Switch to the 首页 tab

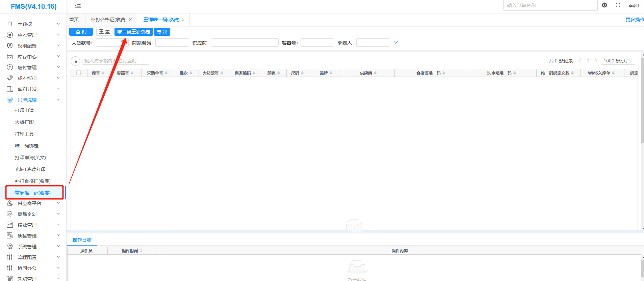click(74, 20)
